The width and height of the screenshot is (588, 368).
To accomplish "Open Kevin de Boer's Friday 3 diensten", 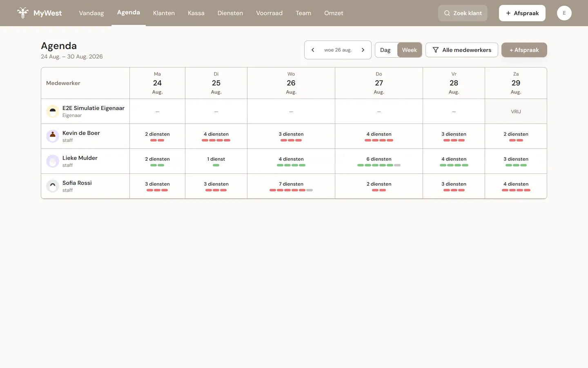I will pyautogui.click(x=454, y=136).
